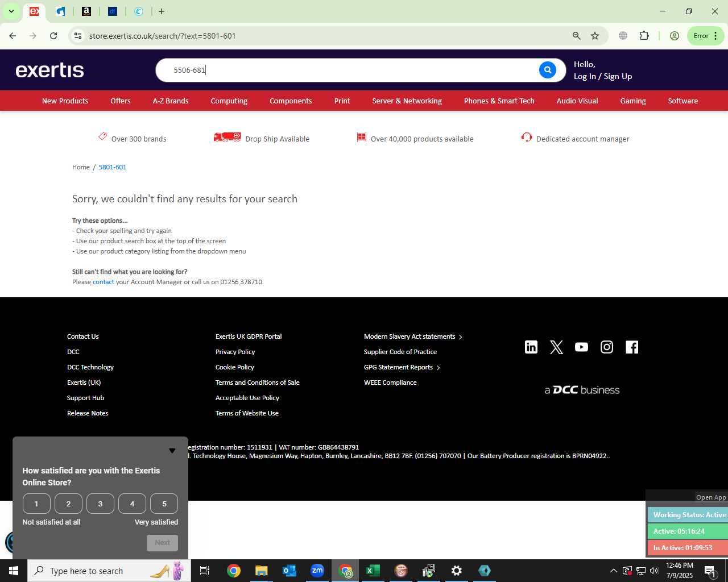
Task: Open the extensions puzzle icon
Action: [644, 36]
